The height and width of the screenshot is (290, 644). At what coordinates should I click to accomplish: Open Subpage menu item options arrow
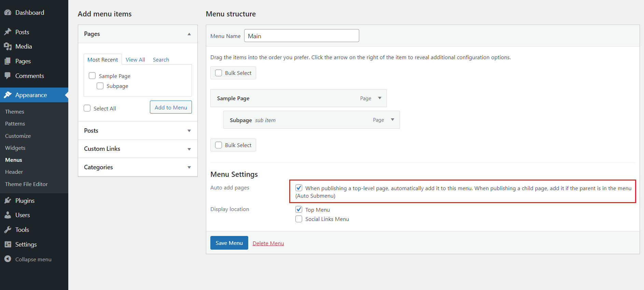(392, 120)
